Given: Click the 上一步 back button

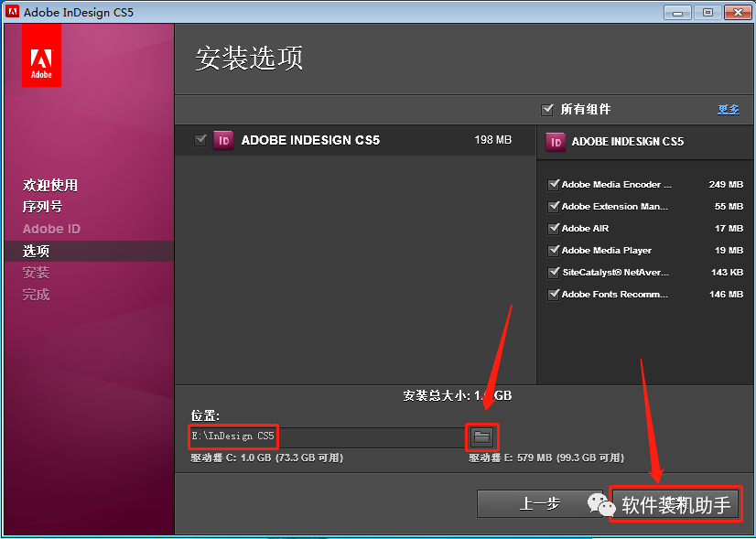Looking at the screenshot, I should 539,504.
